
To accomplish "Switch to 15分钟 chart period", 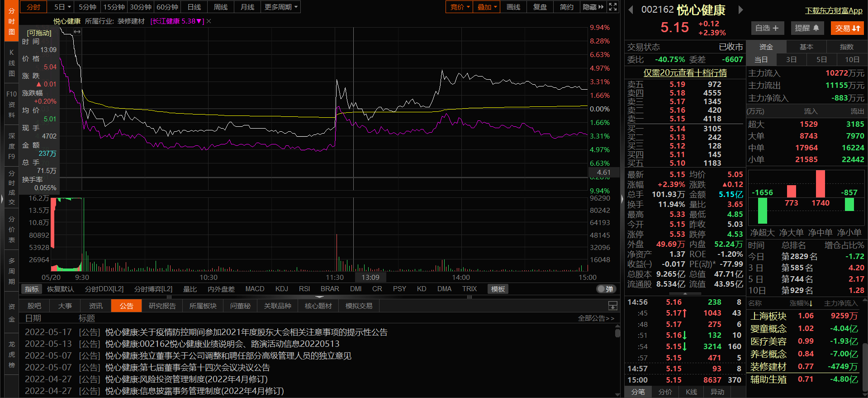I will click(114, 7).
